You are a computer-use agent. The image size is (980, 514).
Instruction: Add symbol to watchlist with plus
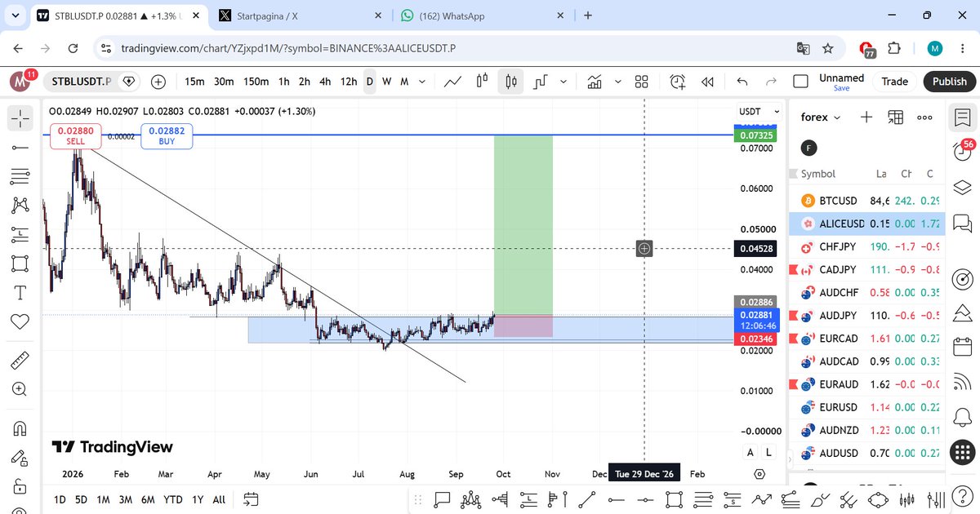pyautogui.click(x=866, y=117)
